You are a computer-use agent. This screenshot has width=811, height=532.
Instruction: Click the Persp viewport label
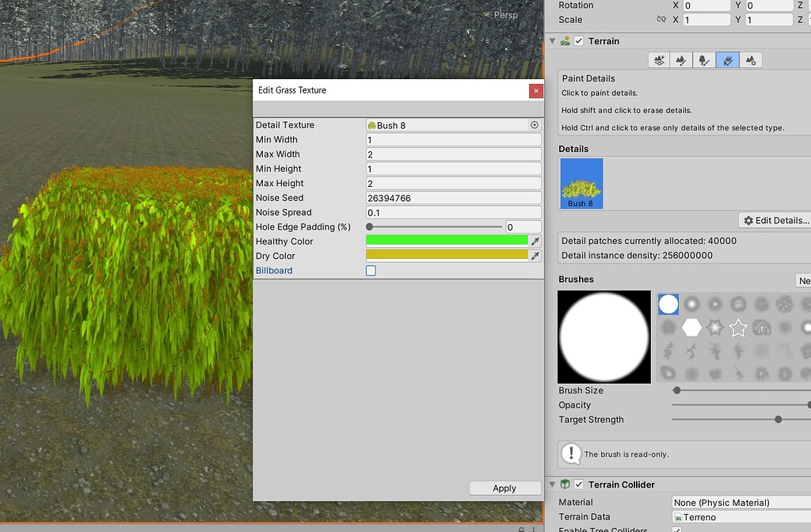[507, 14]
